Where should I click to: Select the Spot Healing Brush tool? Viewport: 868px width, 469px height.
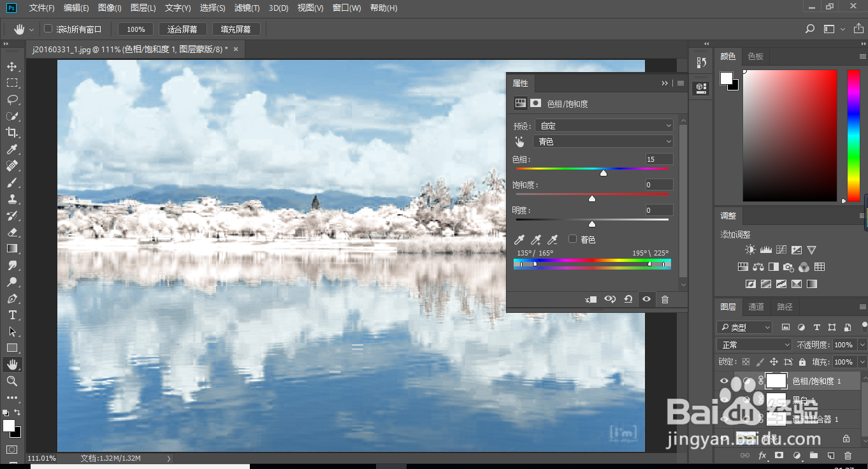(x=12, y=166)
